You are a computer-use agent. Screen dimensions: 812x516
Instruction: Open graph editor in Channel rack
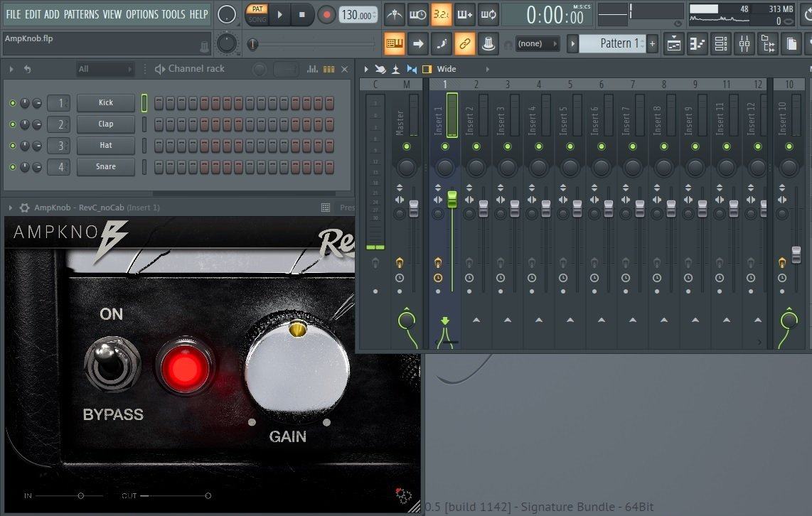pos(312,69)
